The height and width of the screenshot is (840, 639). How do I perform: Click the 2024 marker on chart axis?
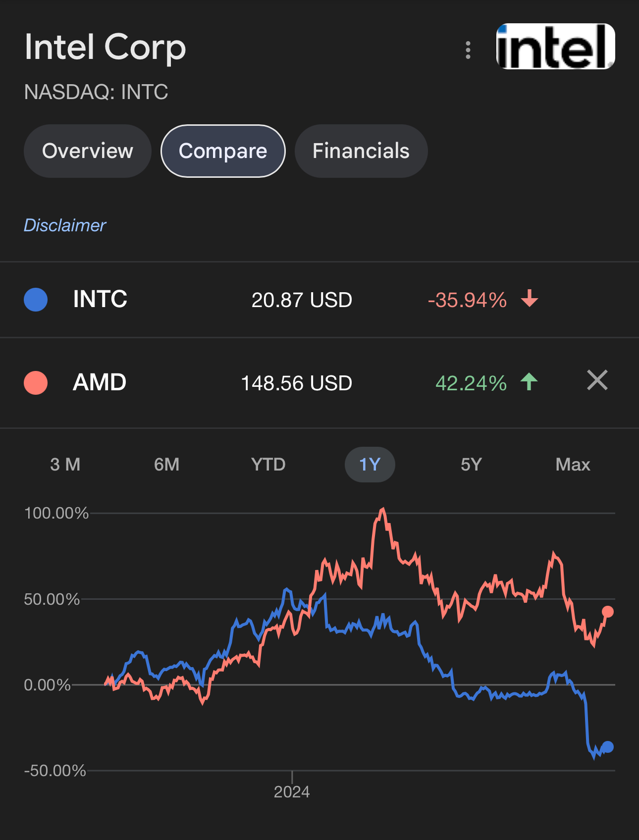(x=292, y=791)
